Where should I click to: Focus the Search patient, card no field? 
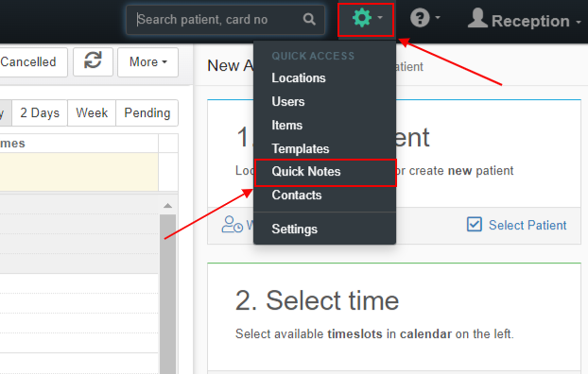click(225, 20)
